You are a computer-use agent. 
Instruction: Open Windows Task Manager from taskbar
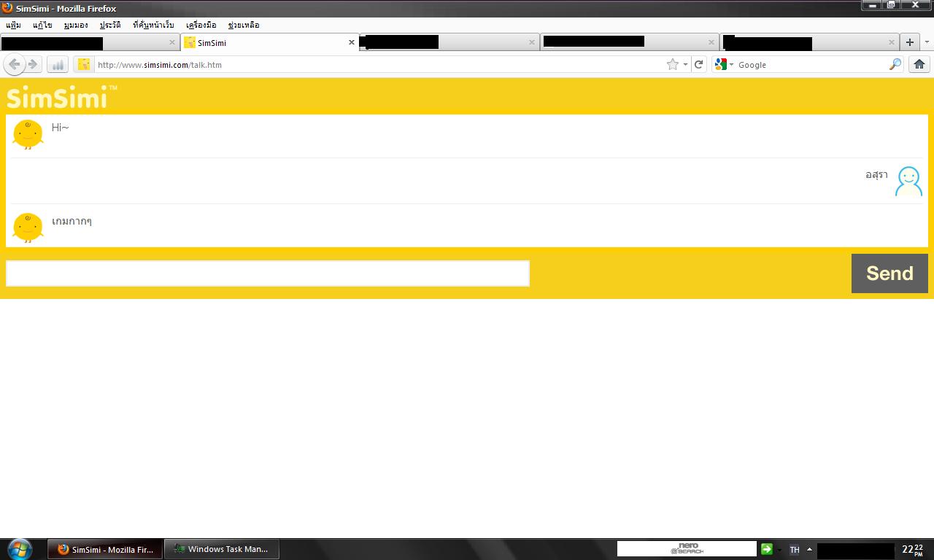[222, 549]
